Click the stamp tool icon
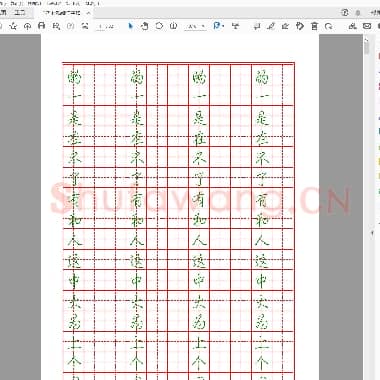380x380 pixels. [300, 26]
